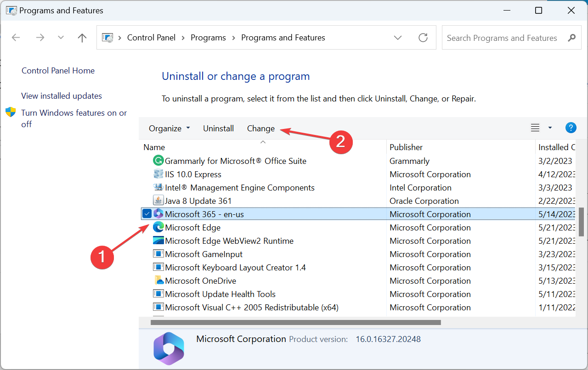Viewport: 588px width, 370px height.
Task: Click the Forward navigation arrow
Action: tap(40, 38)
